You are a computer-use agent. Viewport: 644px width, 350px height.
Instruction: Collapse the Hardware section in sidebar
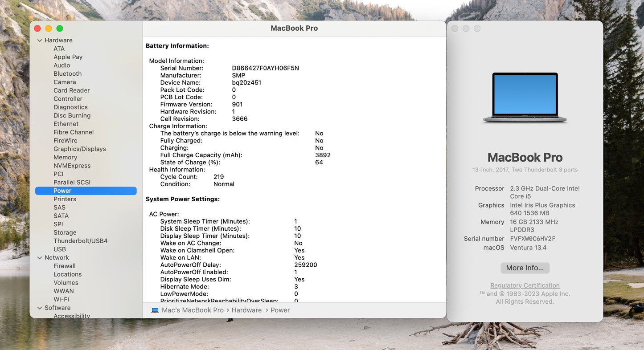point(40,41)
